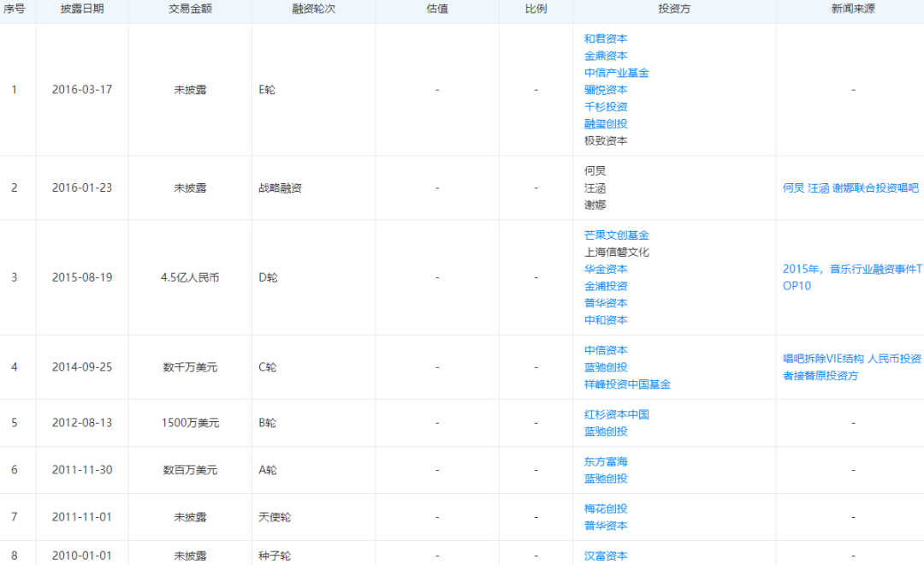Open the 梅花创投 investor link
924x565 pixels.
tap(605, 509)
